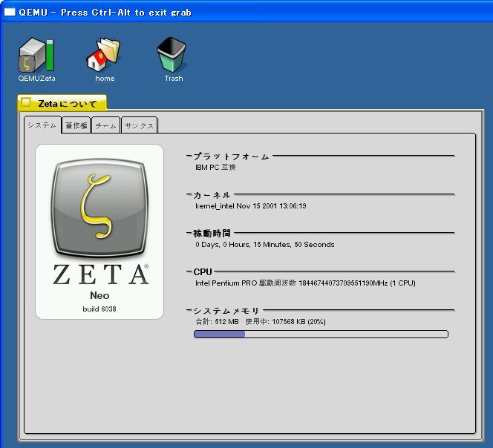This screenshot has height=448, width=493.
Task: Click '使用中: 107568 KB (20%)' text
Action: coord(286,321)
